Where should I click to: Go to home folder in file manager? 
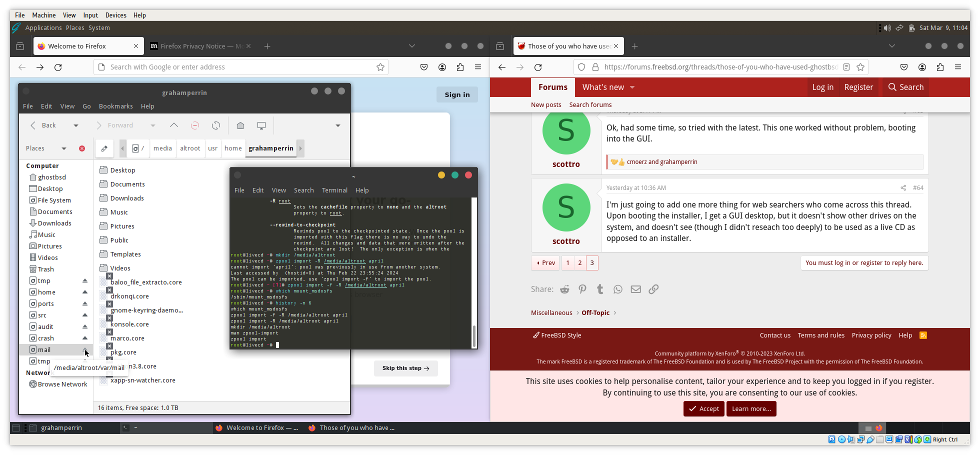click(240, 125)
